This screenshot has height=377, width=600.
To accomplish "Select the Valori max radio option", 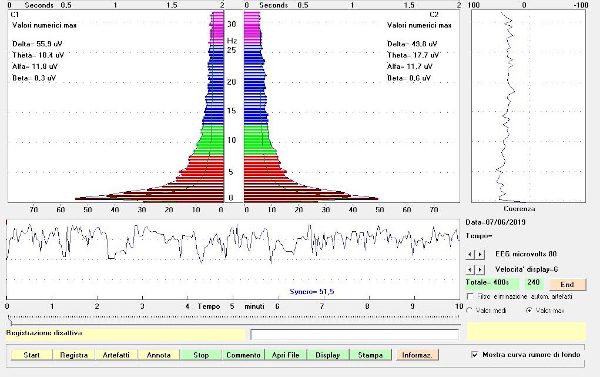I will coord(530,310).
